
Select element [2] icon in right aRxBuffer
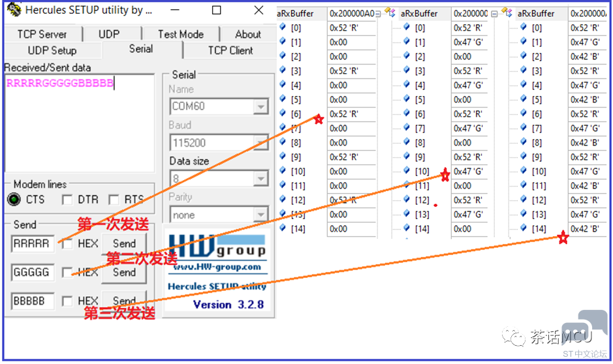click(524, 55)
